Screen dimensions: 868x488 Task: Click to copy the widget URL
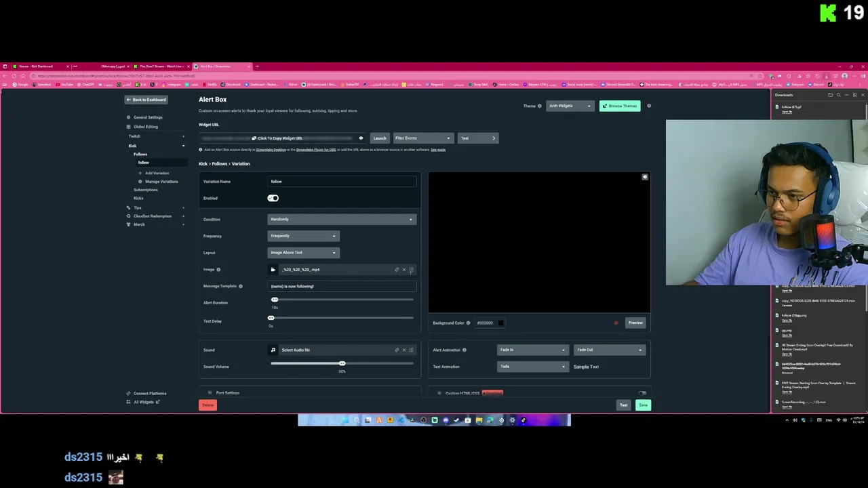[x=277, y=138]
